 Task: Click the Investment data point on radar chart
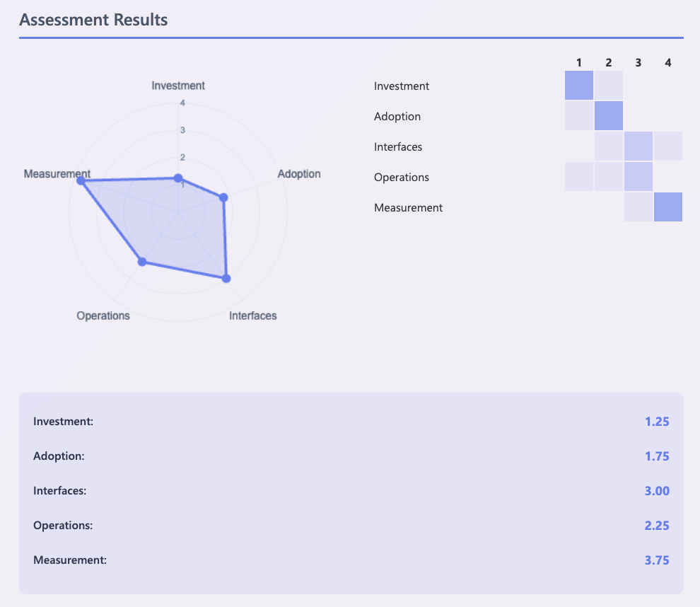click(178, 178)
